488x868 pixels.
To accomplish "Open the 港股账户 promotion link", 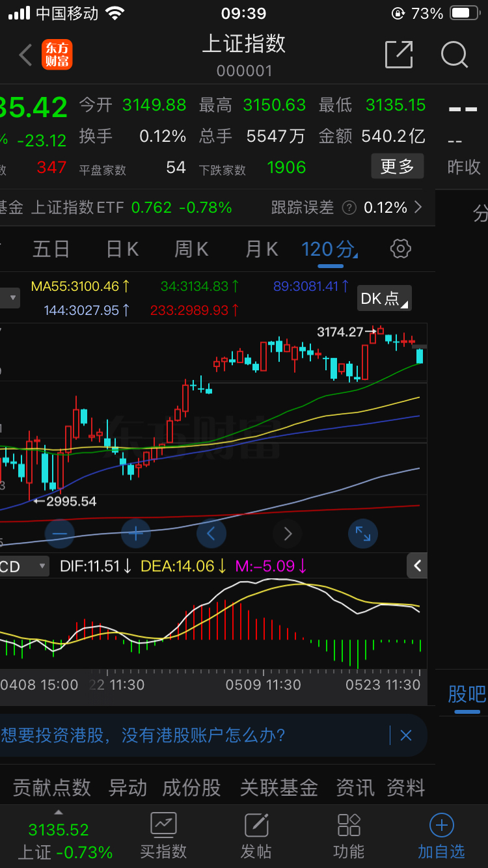I will click(143, 736).
